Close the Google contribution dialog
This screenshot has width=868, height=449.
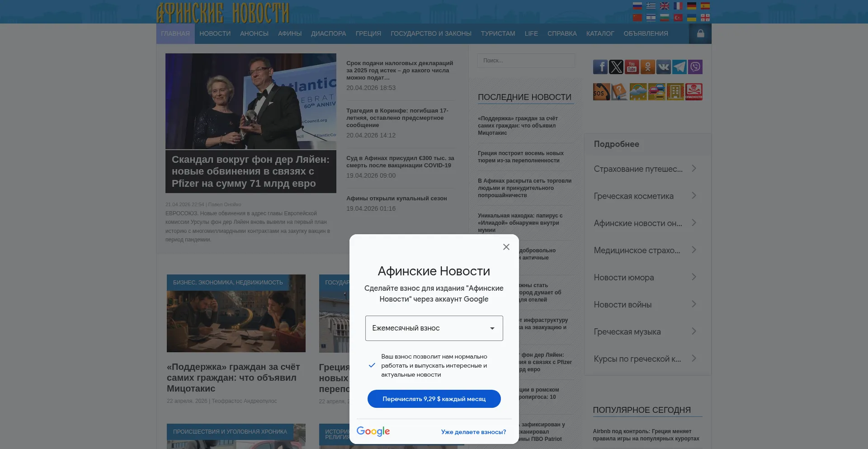(x=506, y=247)
